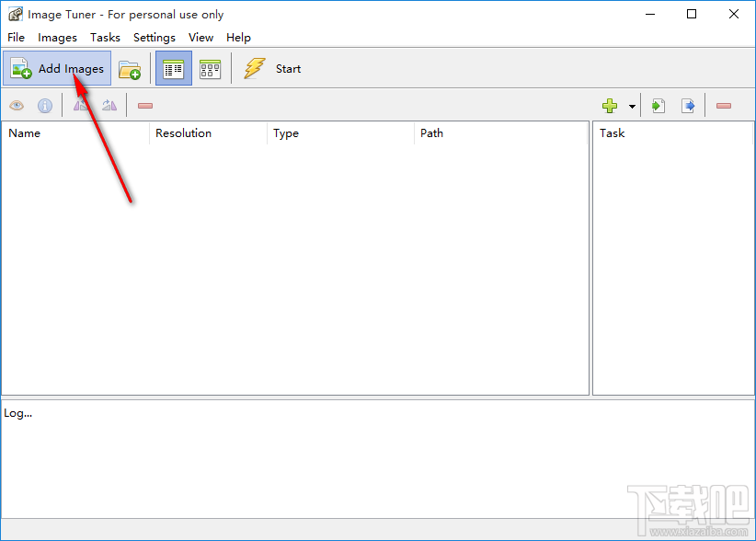Sort by the Type column header
This screenshot has width=756, height=541.
(340, 133)
